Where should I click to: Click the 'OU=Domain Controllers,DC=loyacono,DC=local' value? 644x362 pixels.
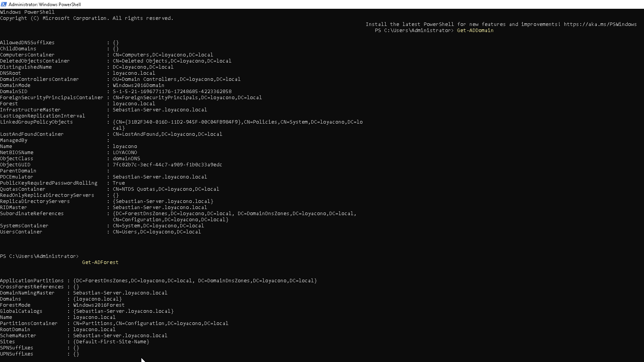[x=176, y=79]
